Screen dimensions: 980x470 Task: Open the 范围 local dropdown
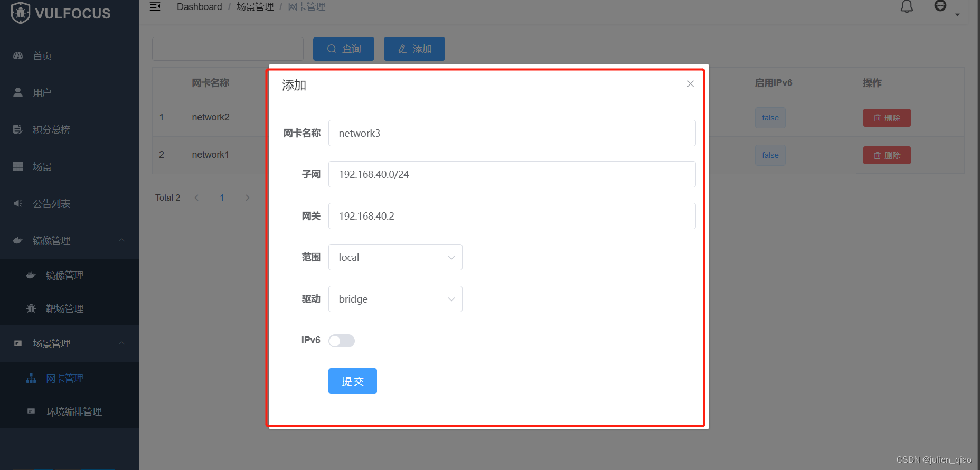[x=395, y=257]
